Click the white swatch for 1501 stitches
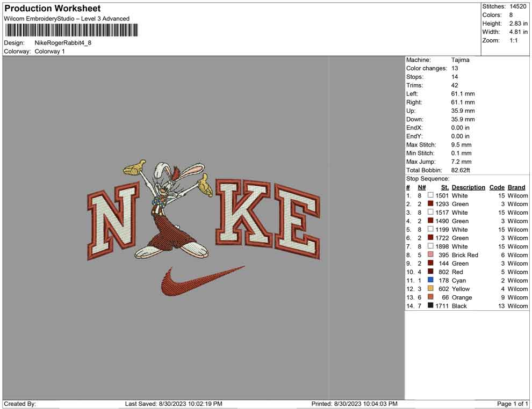 coord(430,195)
